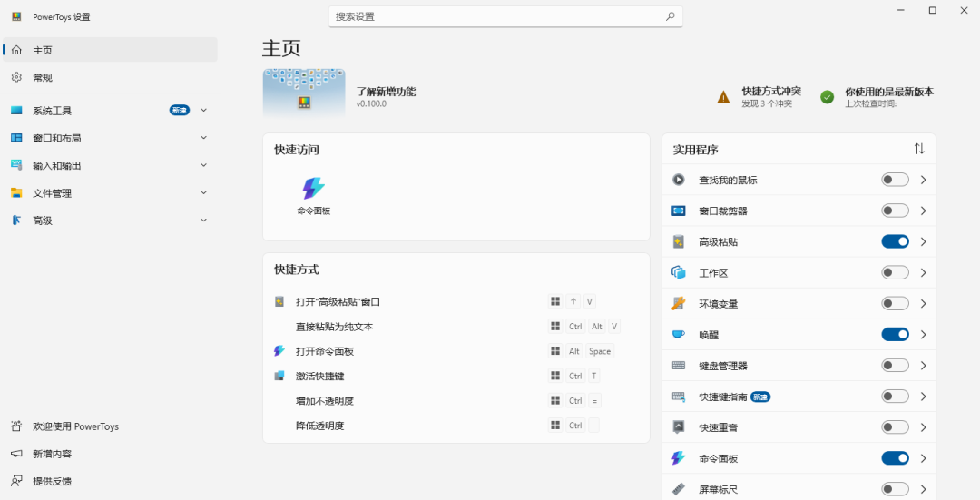Click the 键盘管理器 keyboard icon
Viewport: 980px width, 500px height.
(x=678, y=366)
